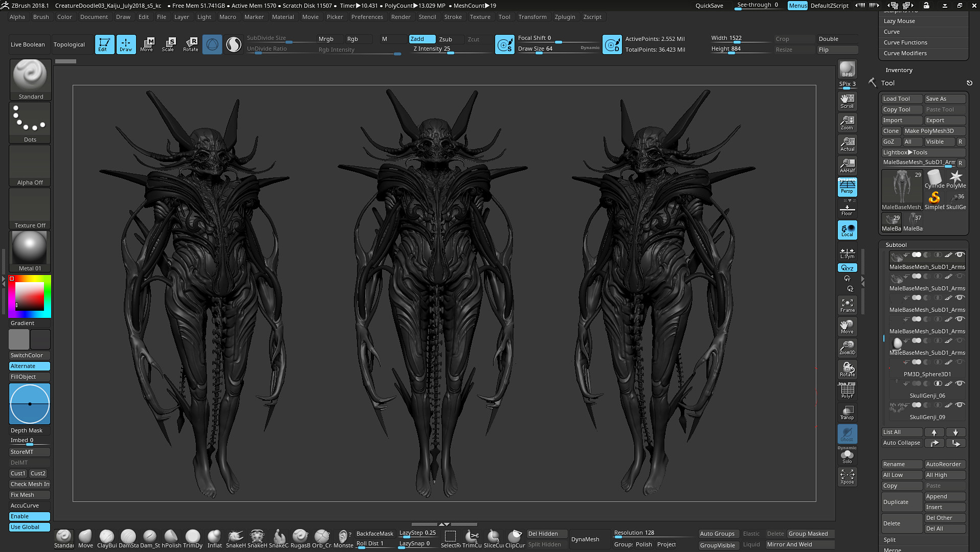Toggle visibility eye of SkullGenji_06 subtool
This screenshot has height=552, width=980.
point(960,383)
